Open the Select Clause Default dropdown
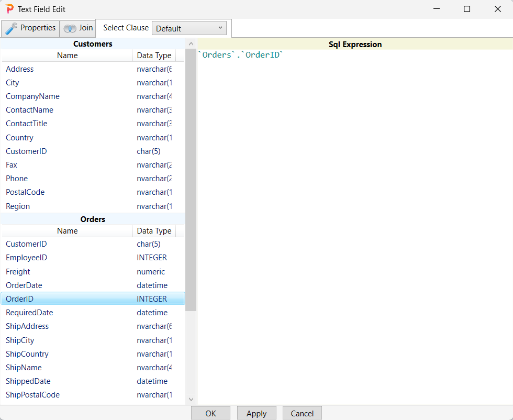 pos(189,28)
